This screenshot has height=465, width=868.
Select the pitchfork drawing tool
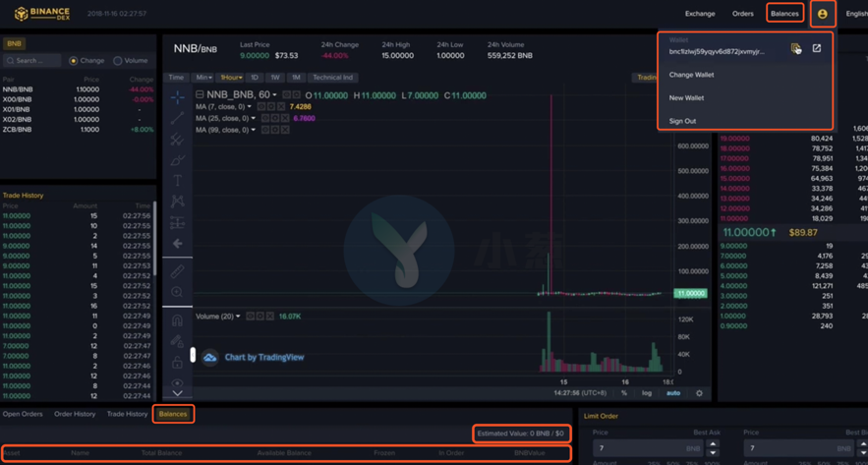[x=177, y=139]
